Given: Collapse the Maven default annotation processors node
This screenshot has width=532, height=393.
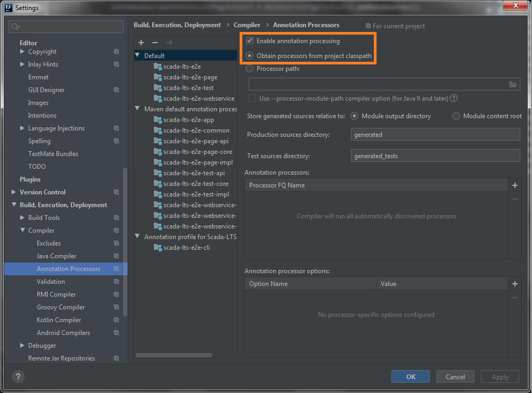Looking at the screenshot, I should (x=137, y=109).
